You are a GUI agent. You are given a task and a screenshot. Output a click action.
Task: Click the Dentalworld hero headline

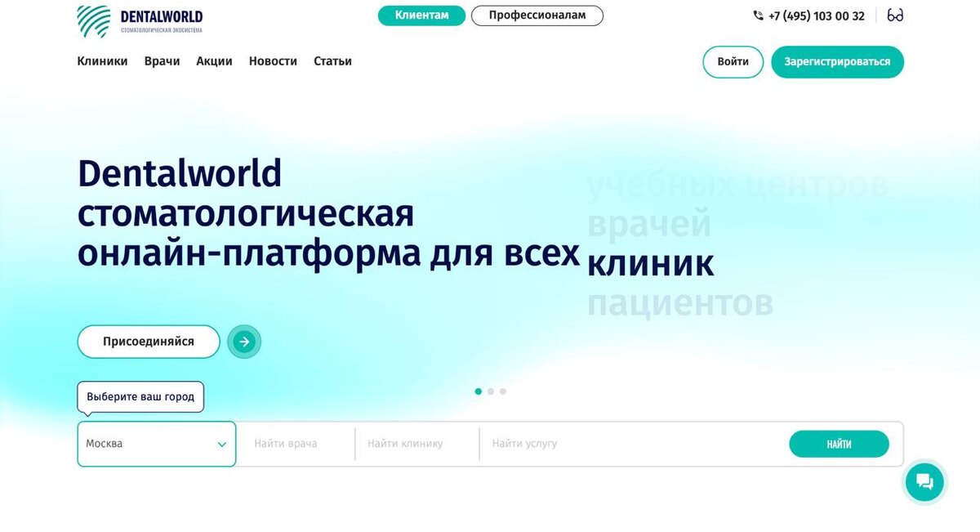[328, 214]
